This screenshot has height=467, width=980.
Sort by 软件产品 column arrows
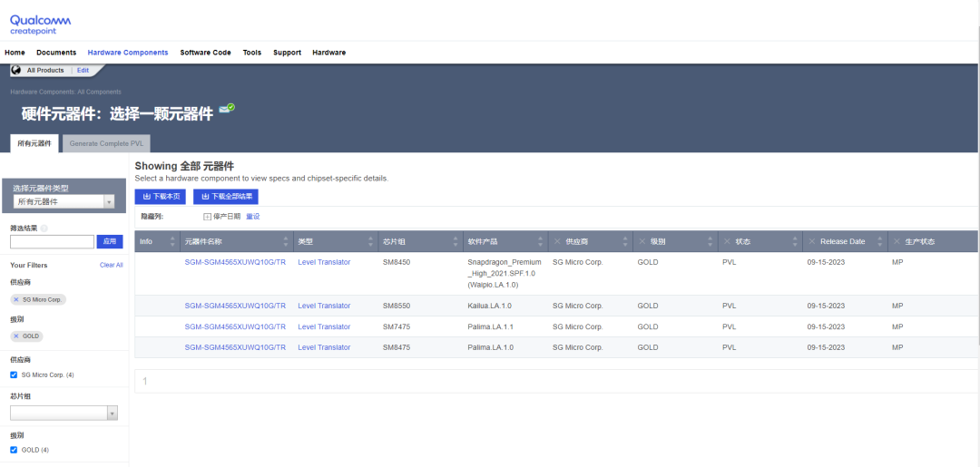coord(541,241)
